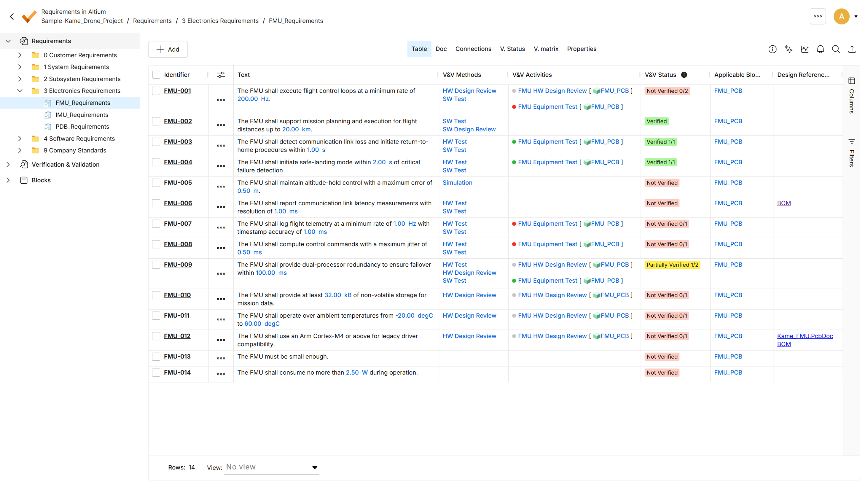Click V&V Status info icon
The image size is (868, 488).
(x=684, y=75)
